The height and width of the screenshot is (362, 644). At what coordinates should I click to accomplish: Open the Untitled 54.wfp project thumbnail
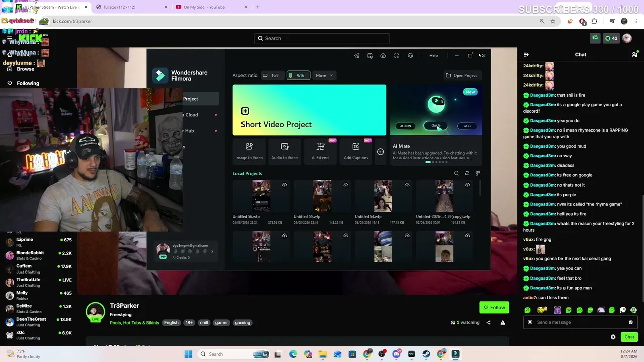coord(383,196)
